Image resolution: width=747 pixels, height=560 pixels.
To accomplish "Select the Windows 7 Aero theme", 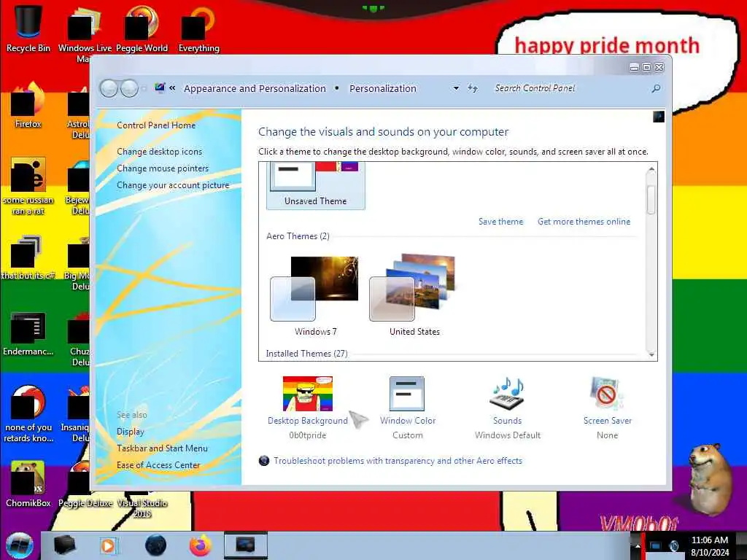I will coord(315,296).
